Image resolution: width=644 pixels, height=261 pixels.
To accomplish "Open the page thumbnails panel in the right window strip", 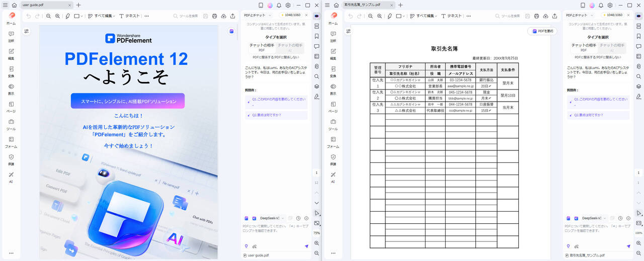I will click(x=638, y=26).
